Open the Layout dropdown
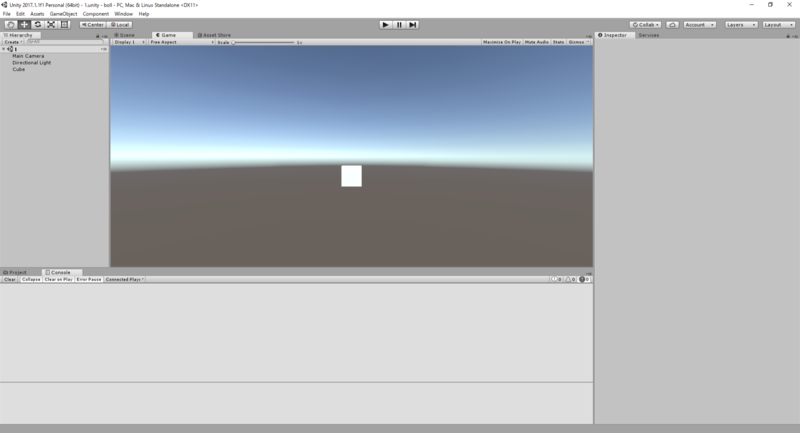 coord(778,24)
